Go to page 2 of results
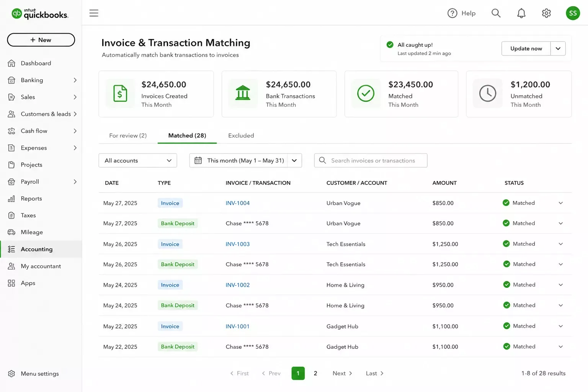Image resolution: width=588 pixels, height=392 pixels. click(x=315, y=373)
